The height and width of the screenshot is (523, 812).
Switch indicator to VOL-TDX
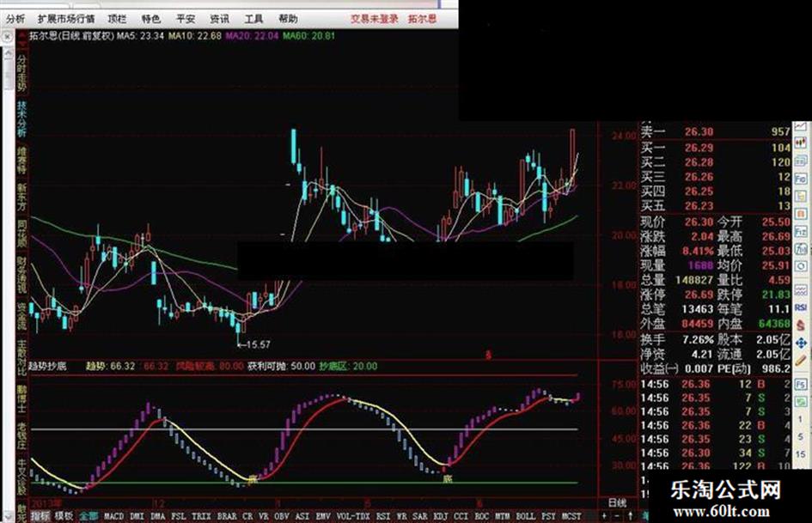(353, 516)
